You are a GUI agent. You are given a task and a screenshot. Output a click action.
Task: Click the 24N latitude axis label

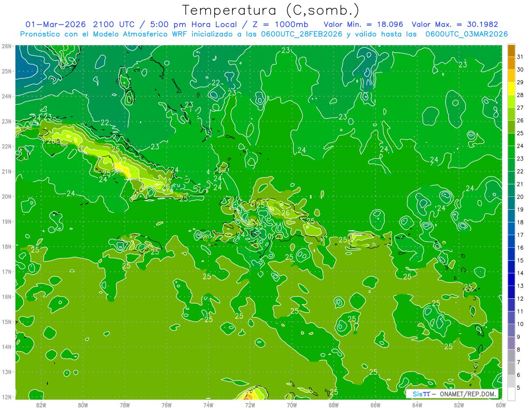click(x=7, y=96)
